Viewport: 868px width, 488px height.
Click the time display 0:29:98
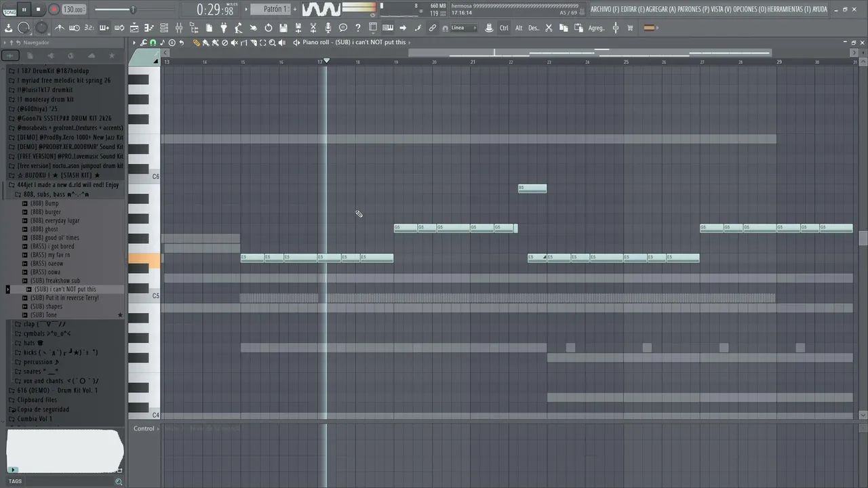pyautogui.click(x=215, y=10)
